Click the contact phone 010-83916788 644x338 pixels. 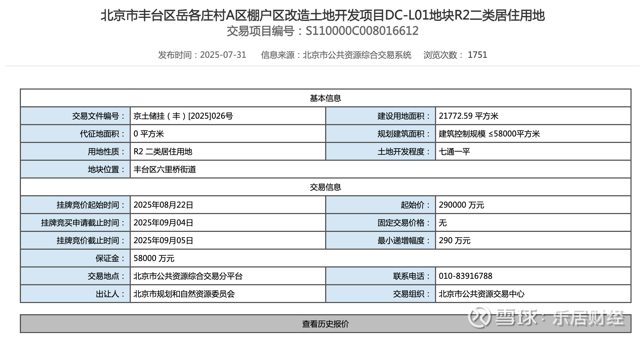click(x=465, y=276)
